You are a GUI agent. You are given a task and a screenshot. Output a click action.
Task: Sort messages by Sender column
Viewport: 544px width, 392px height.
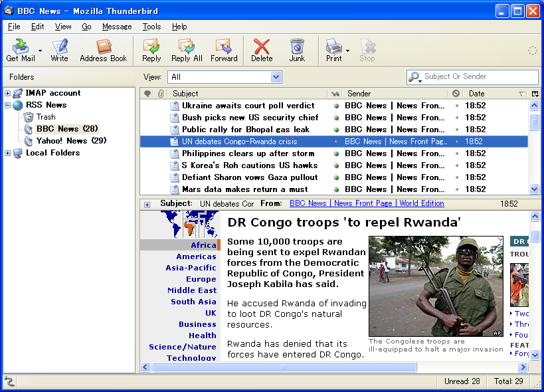[395, 94]
